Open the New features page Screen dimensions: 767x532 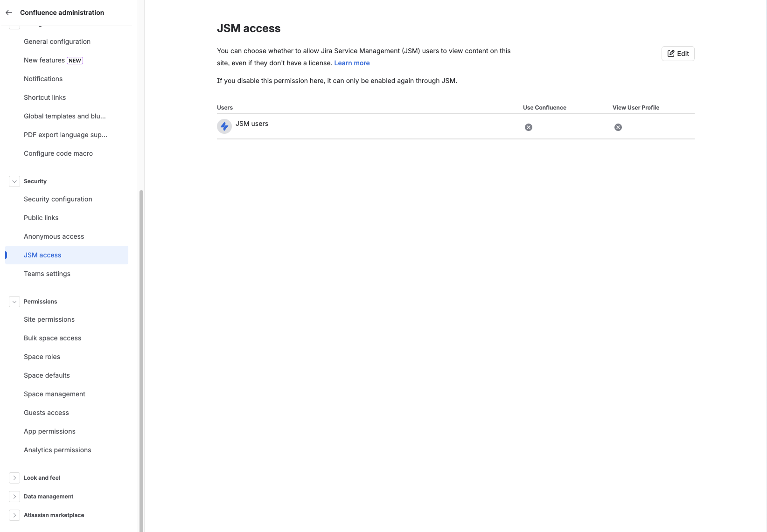(67, 60)
